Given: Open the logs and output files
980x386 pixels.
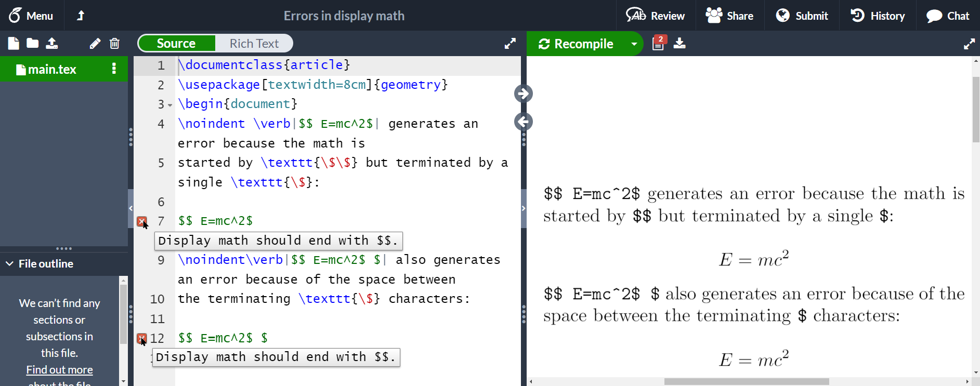Looking at the screenshot, I should tap(658, 44).
